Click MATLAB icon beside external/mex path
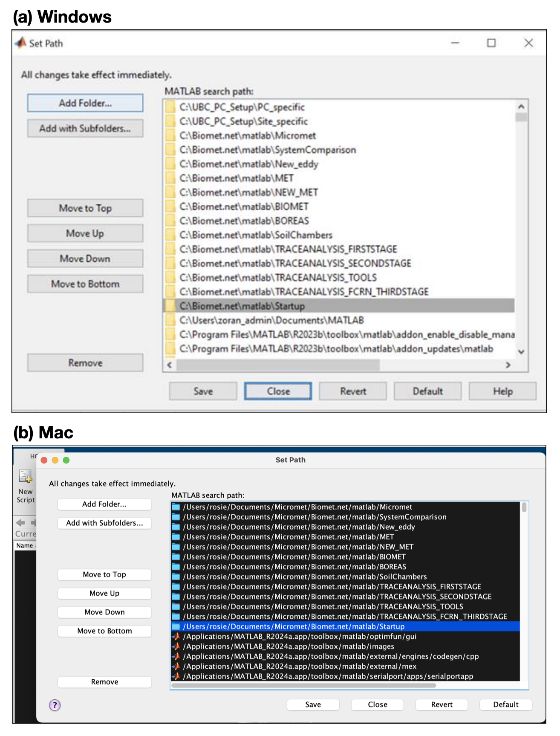Image resolution: width=560 pixels, height=736 pixels. coord(176,666)
